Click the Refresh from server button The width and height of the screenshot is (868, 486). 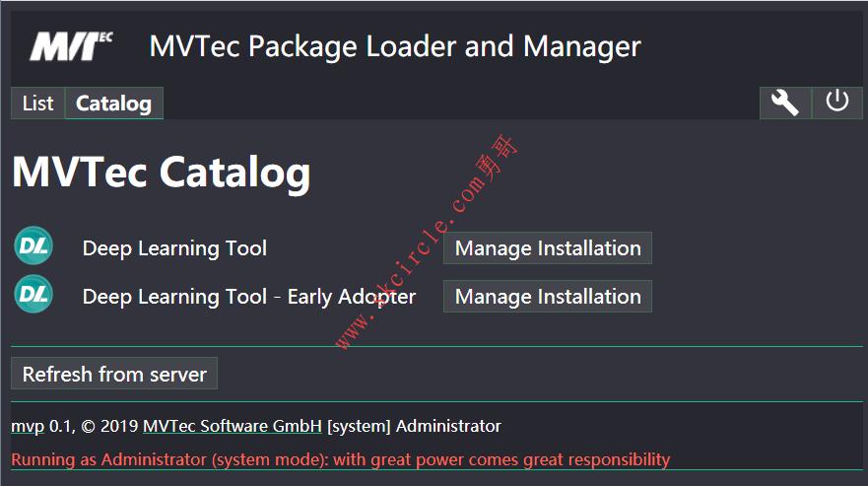click(114, 374)
